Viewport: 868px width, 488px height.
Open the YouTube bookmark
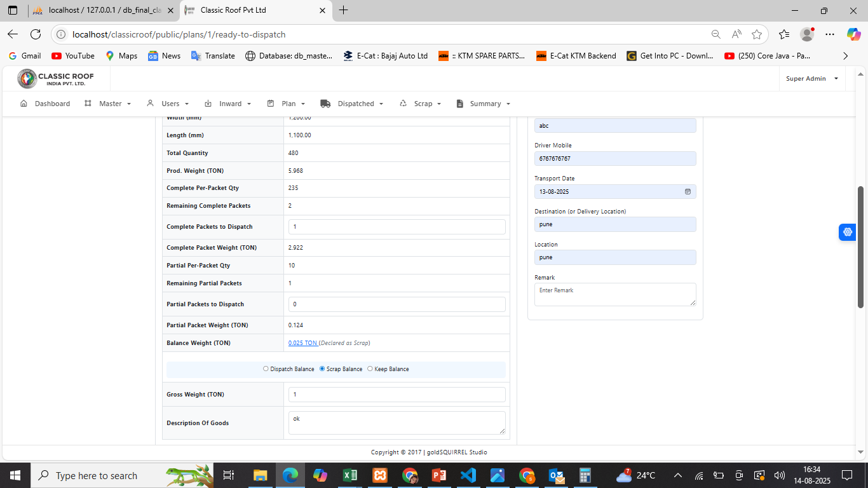pyautogui.click(x=73, y=56)
